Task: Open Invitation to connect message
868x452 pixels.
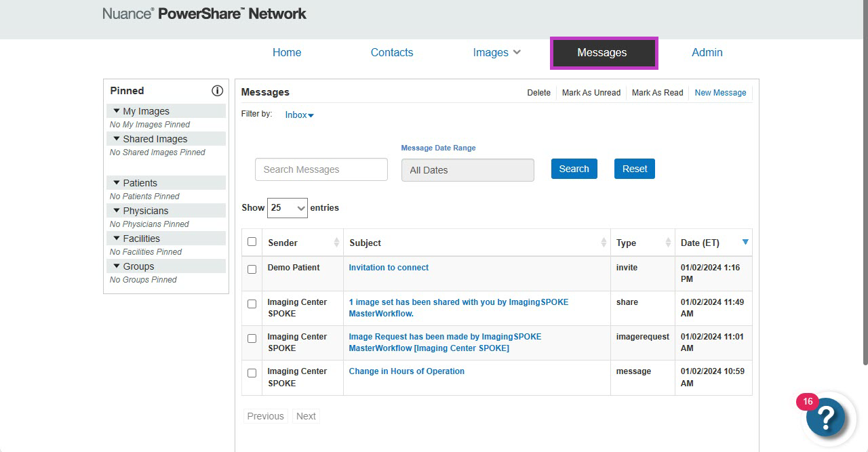Action: (x=389, y=268)
